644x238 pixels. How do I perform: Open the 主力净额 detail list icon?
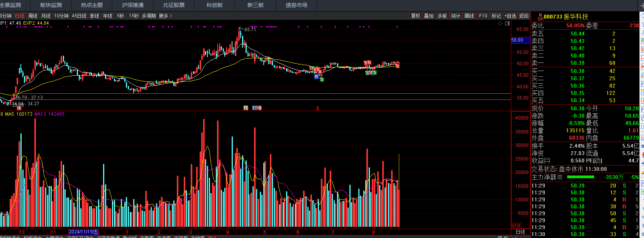tap(560, 177)
